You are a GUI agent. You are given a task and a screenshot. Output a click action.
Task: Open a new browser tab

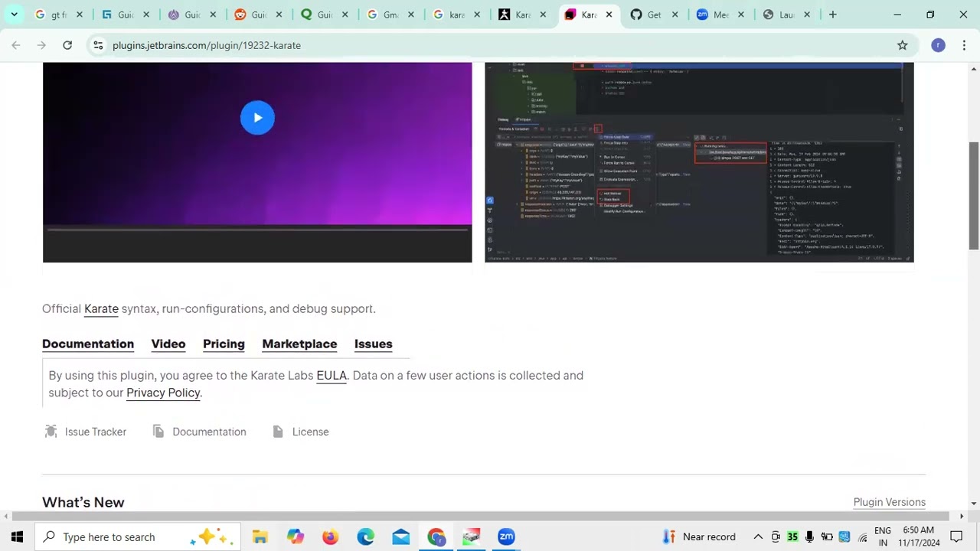(x=833, y=15)
